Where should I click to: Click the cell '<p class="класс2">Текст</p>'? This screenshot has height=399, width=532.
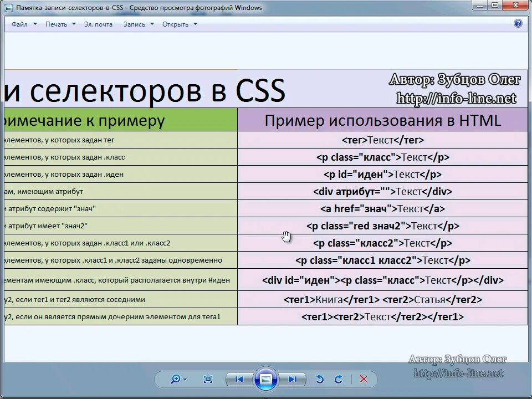point(383,243)
